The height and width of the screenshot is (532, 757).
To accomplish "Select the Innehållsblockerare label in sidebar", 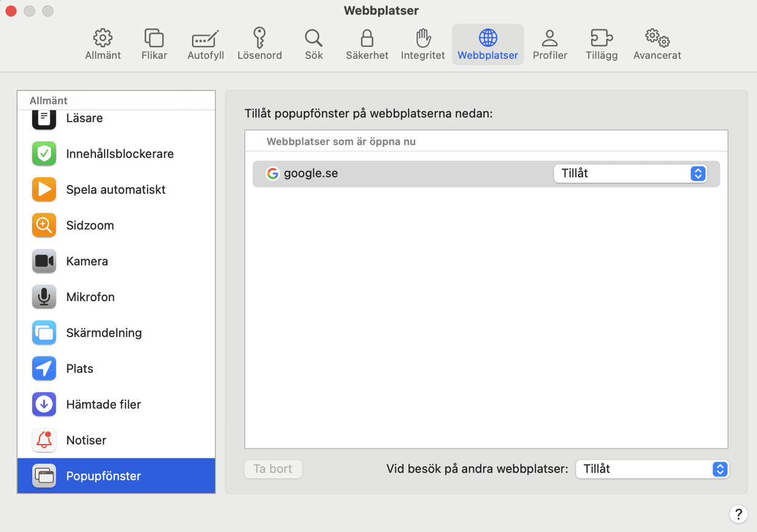I will [x=120, y=154].
